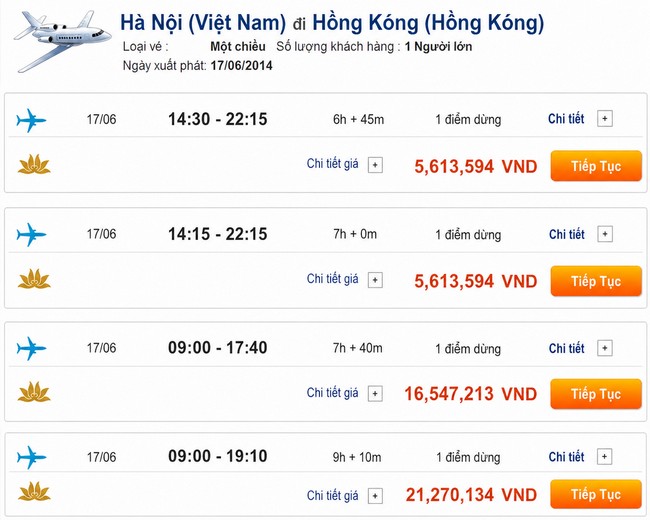This screenshot has width=650, height=520.
Task: Expand plus box beside Chi tiết for 09:00 - 19:10 flight
Action: coord(604,457)
